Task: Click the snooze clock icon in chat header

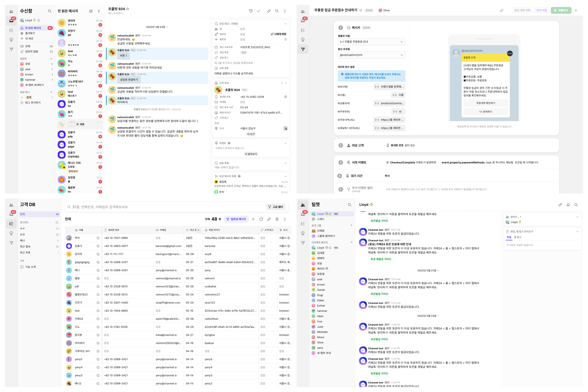Action: (x=250, y=11)
